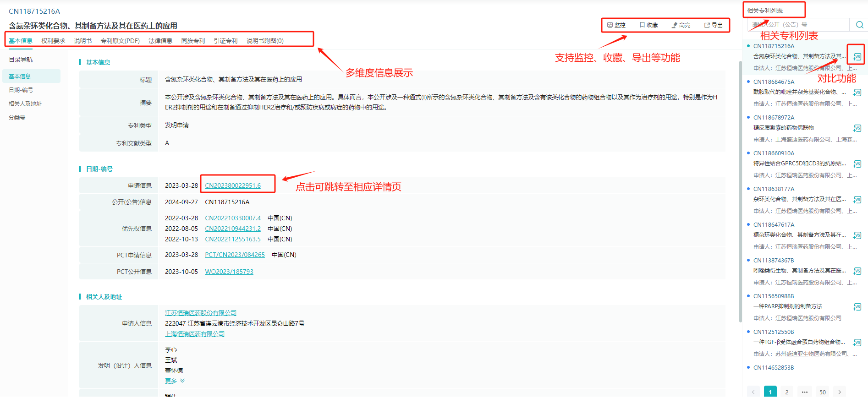Open applicant link 江苏恒瑞医药股份有限公司
Image resolution: width=868 pixels, height=398 pixels.
(x=201, y=313)
